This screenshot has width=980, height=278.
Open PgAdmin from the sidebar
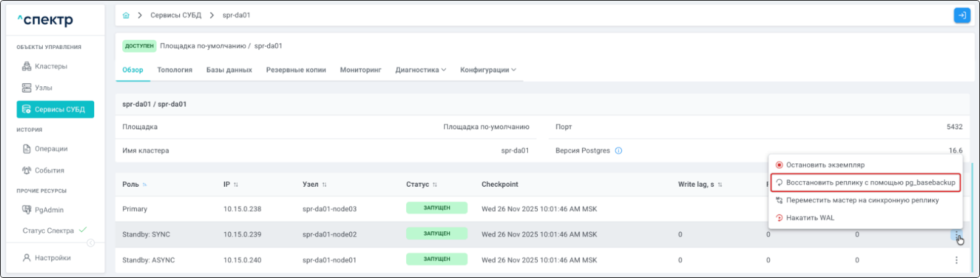coord(49,210)
